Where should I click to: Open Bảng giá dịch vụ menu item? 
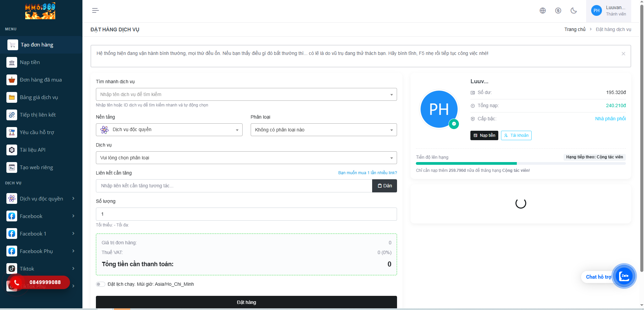coord(39,97)
